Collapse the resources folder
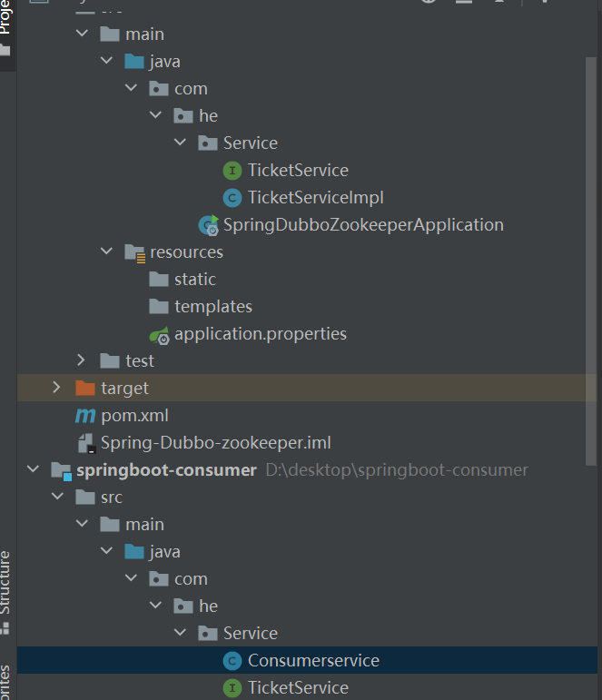The height and width of the screenshot is (700, 602). (107, 252)
